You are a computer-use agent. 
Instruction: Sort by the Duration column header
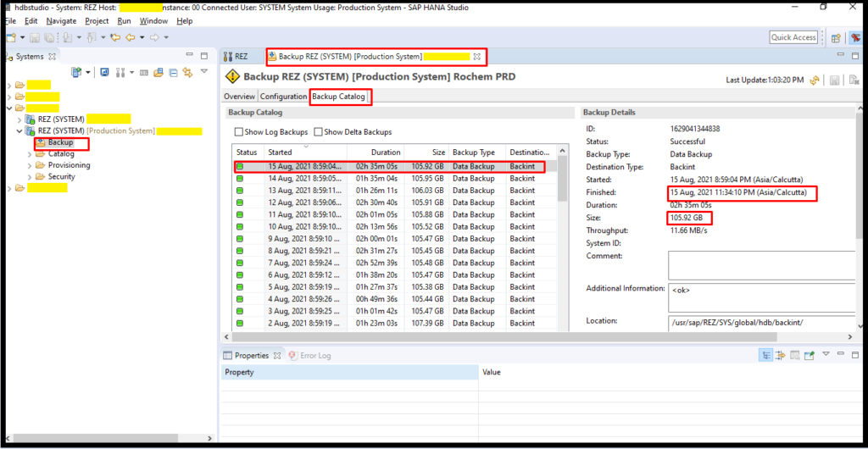(x=376, y=152)
